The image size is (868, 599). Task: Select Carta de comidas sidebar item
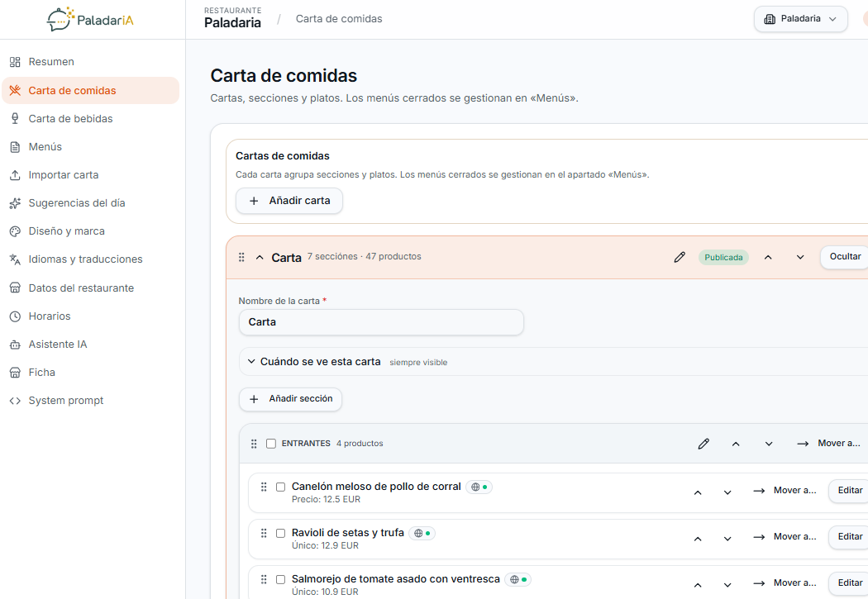pos(91,90)
